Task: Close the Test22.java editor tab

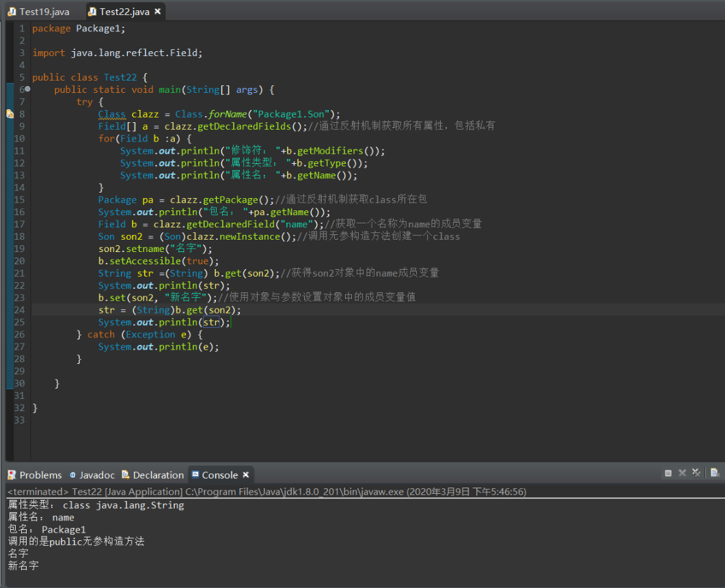Action: [158, 12]
